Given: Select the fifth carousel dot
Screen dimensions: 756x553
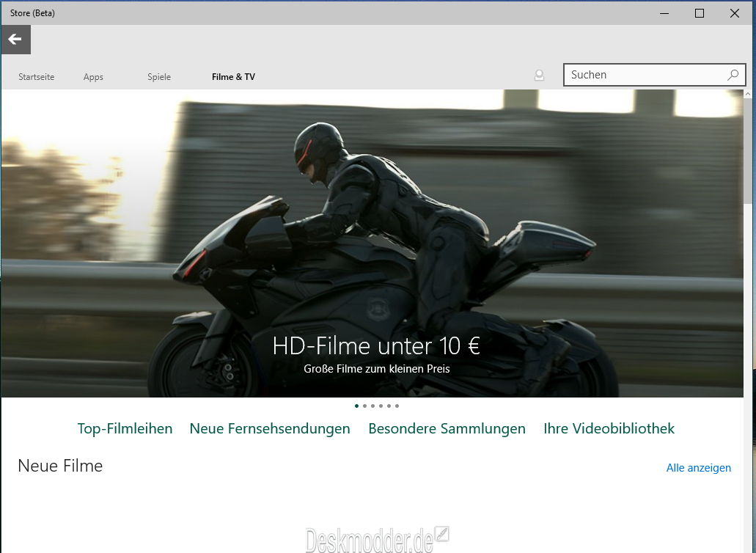Looking at the screenshot, I should [x=389, y=406].
